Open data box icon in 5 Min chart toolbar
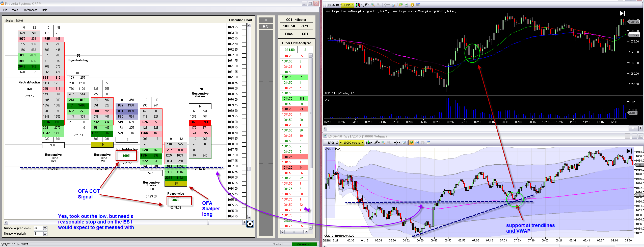The width and height of the screenshot is (644, 247). (x=418, y=5)
